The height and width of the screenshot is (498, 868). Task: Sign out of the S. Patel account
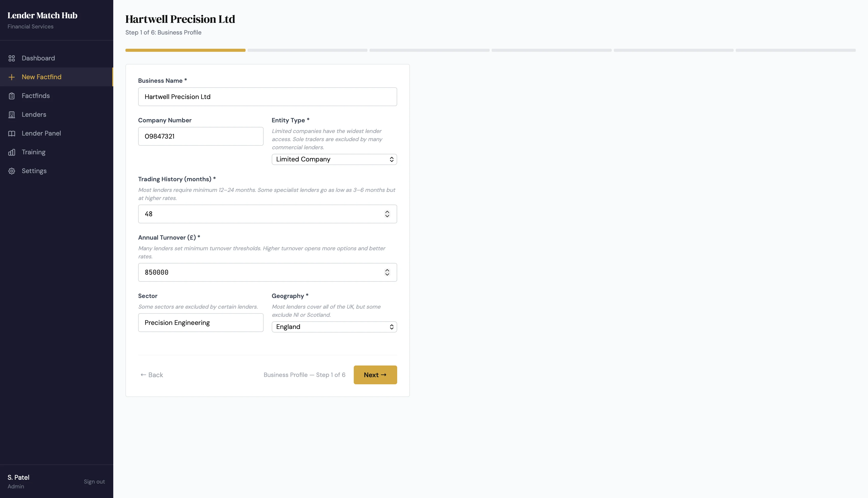click(94, 481)
